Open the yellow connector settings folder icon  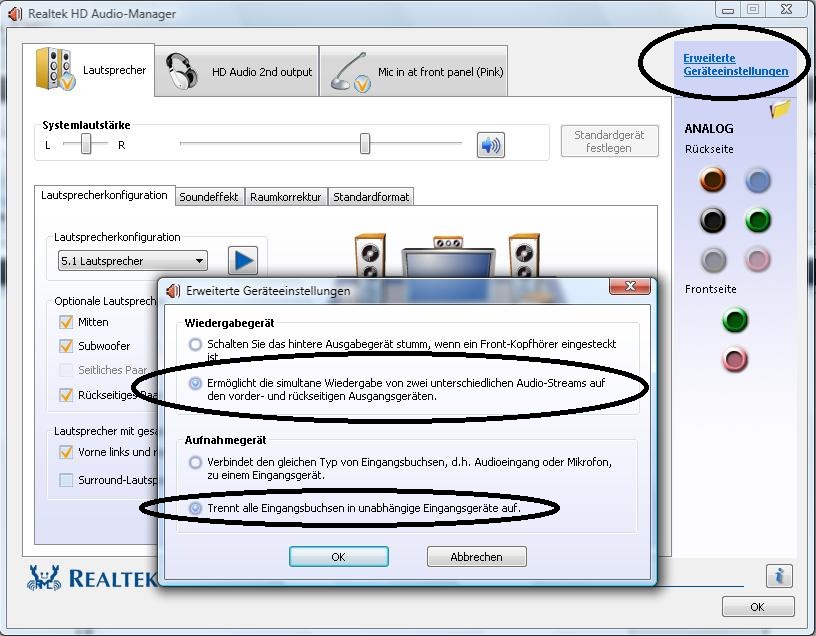click(780, 109)
